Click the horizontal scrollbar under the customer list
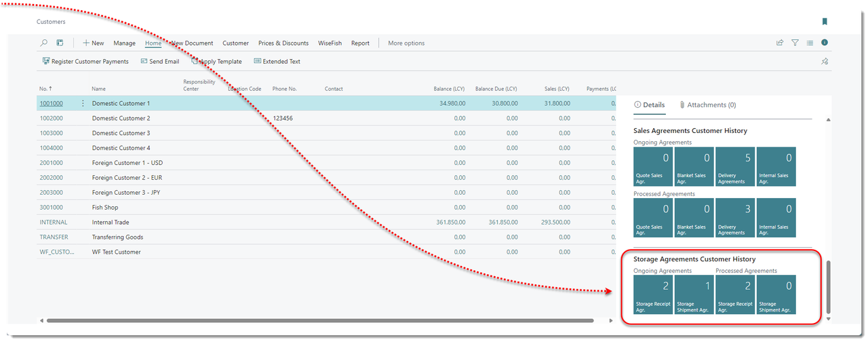Viewport: 868px width, 342px height. click(319, 320)
